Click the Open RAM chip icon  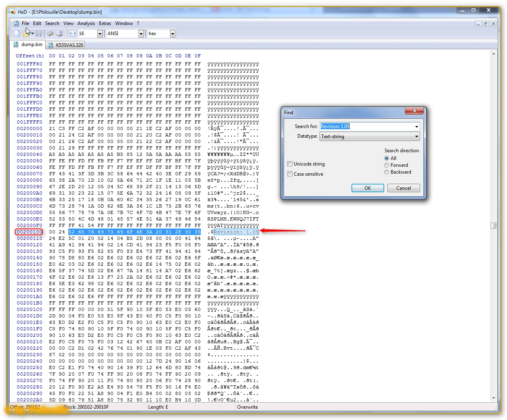50,34
